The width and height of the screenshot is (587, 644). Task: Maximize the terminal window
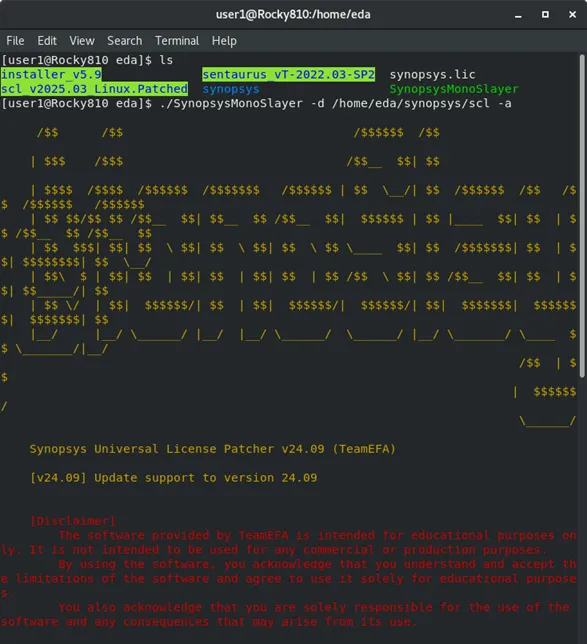point(545,14)
